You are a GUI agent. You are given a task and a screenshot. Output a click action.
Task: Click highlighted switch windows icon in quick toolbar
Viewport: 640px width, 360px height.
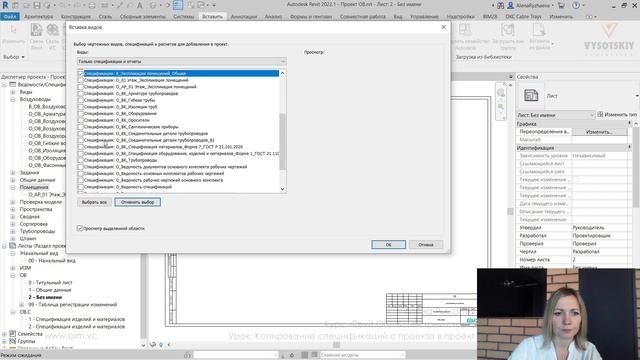[x=178, y=5]
